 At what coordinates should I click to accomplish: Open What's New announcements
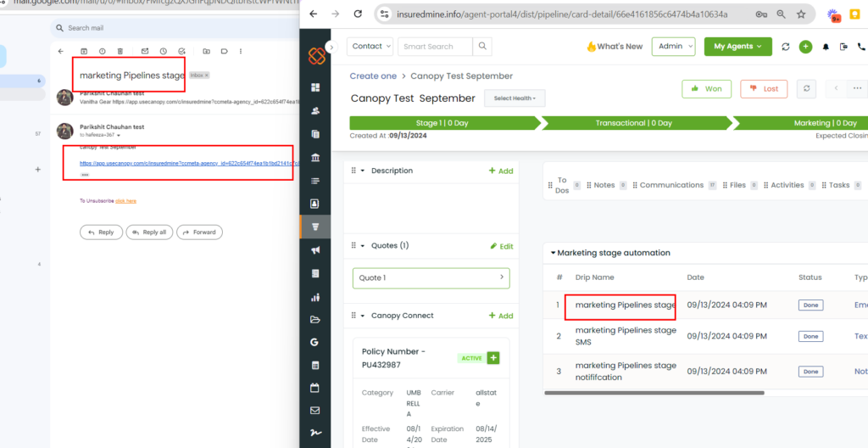point(615,47)
